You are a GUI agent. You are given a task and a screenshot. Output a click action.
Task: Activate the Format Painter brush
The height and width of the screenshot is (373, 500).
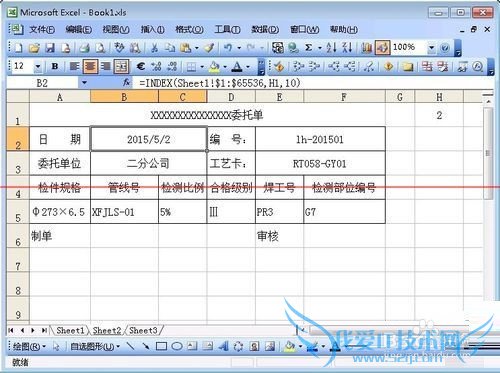coord(209,48)
